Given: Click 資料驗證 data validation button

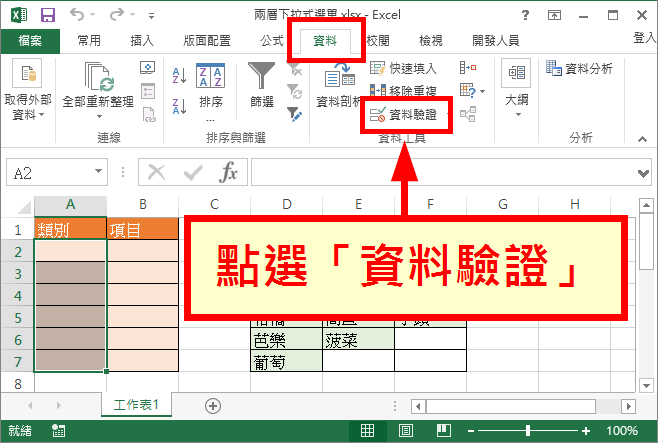Looking at the screenshot, I should (404, 115).
